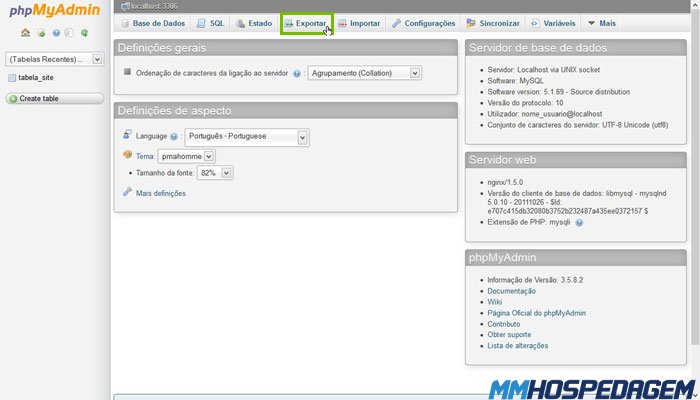Screen dimensions: 700x400
Task: Click the Sincronizar tab icon
Action: (471, 23)
